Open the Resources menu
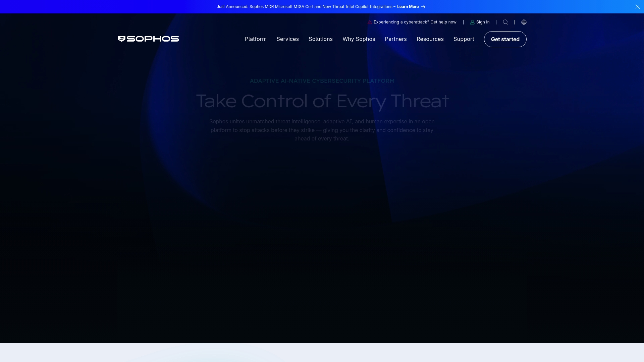The image size is (644, 362). [x=430, y=39]
